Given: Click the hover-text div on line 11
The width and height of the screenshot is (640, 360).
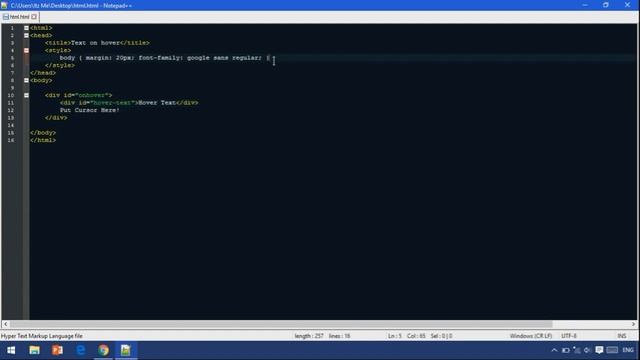Looking at the screenshot, I should click(x=129, y=103).
